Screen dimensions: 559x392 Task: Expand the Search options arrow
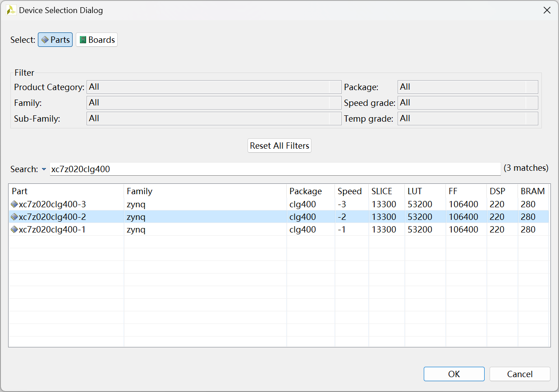44,169
